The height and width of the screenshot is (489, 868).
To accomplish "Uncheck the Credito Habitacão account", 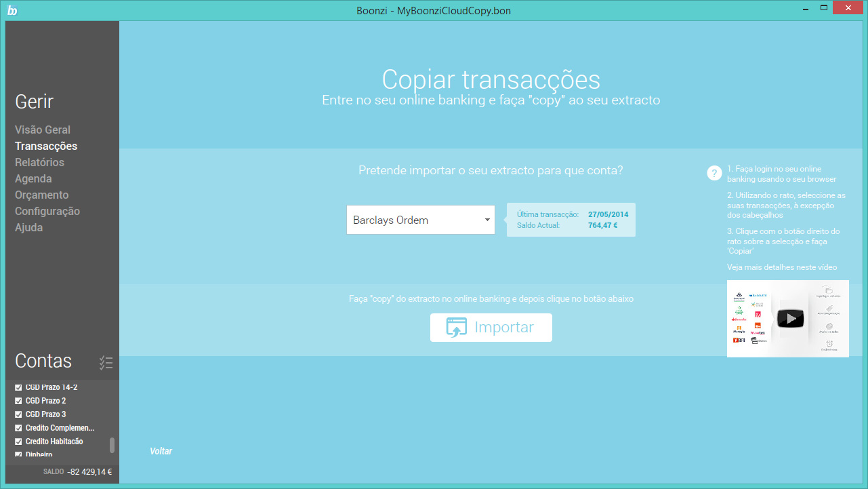I will coord(19,442).
